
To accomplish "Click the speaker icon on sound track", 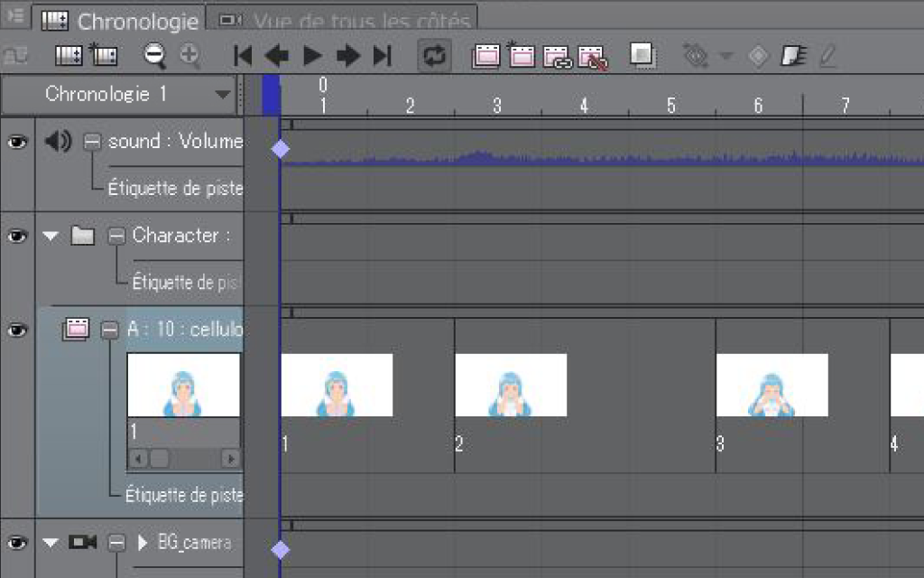I will pyautogui.click(x=58, y=142).
